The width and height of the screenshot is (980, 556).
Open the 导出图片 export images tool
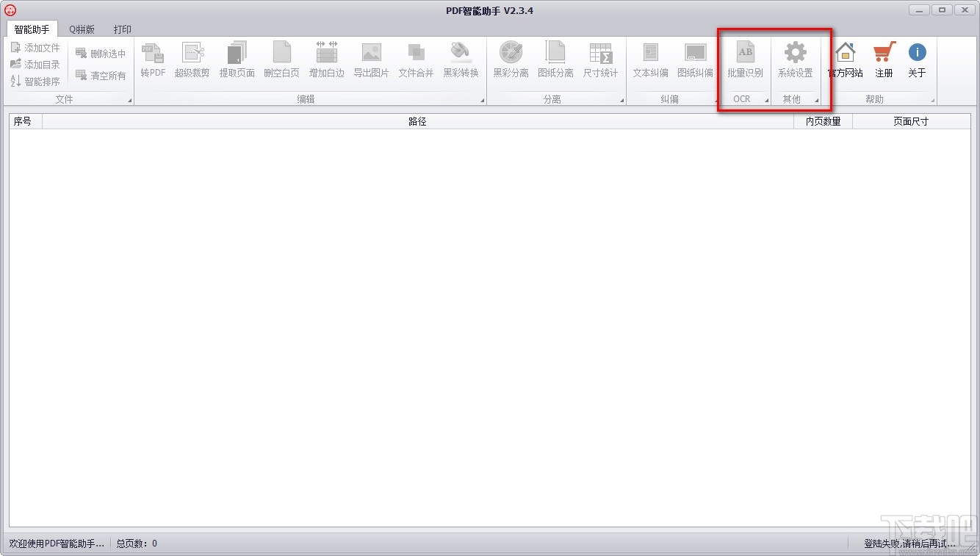(x=371, y=60)
